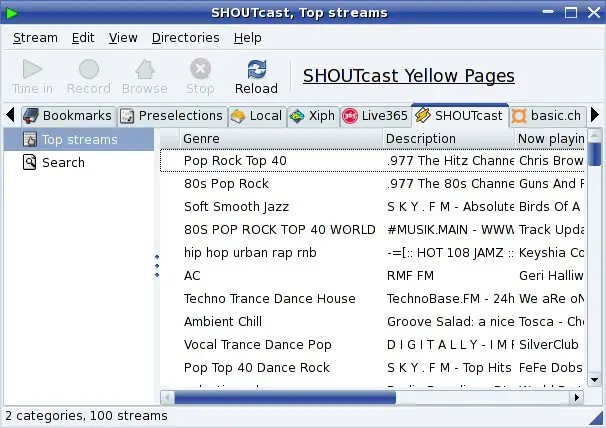Click the window resize grip corner

(597, 419)
